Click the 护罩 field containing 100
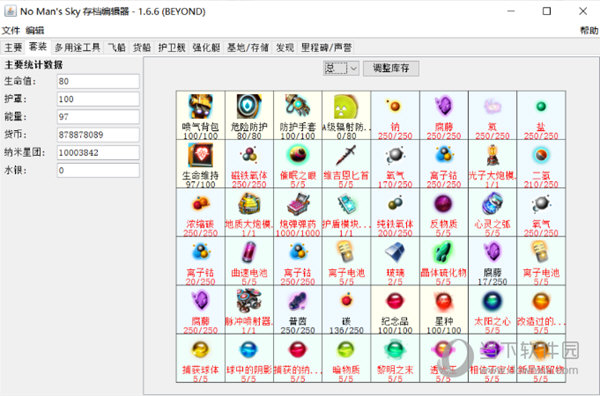Viewport: 600px width, 396px height. point(98,99)
